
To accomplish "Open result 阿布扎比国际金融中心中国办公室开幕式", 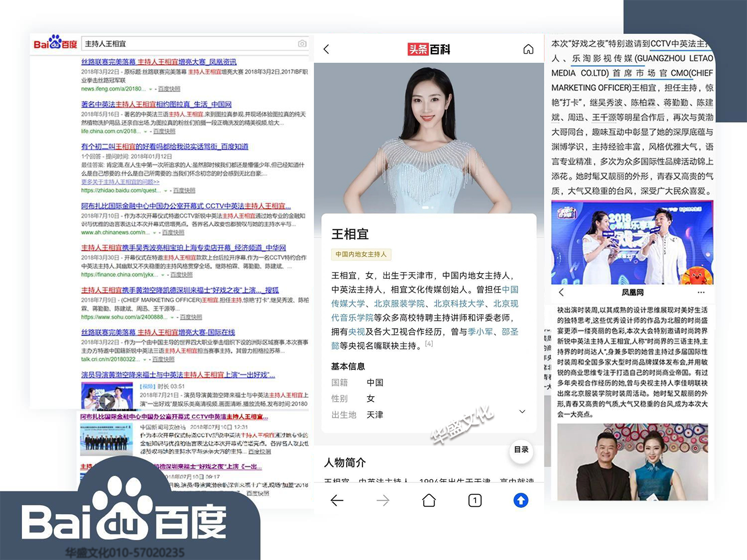I will coord(186,206).
